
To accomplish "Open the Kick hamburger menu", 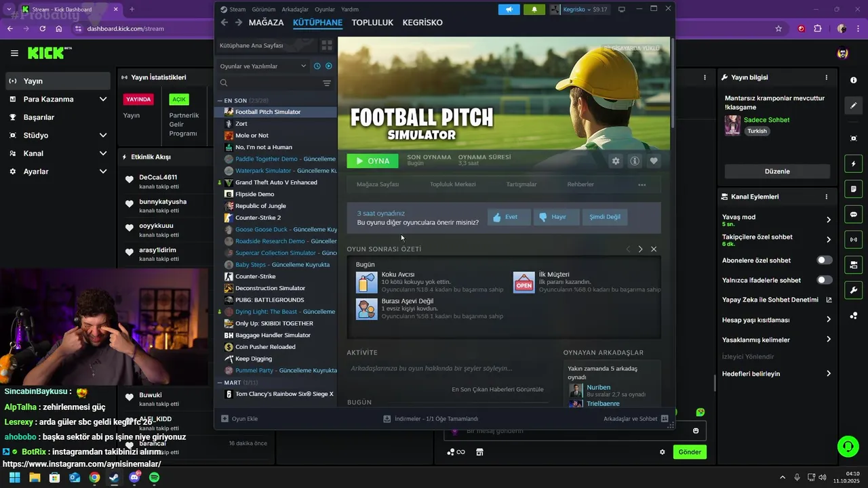I will (14, 53).
